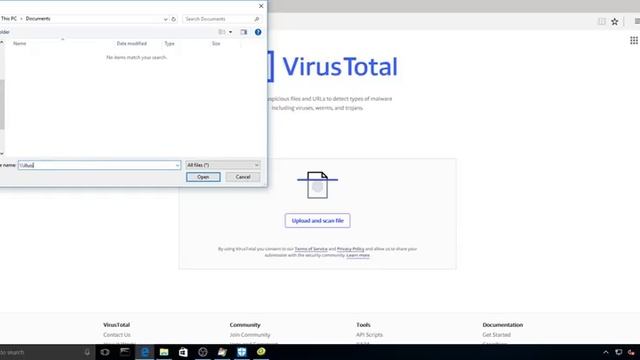Open Join Community footer link

pyautogui.click(x=250, y=335)
